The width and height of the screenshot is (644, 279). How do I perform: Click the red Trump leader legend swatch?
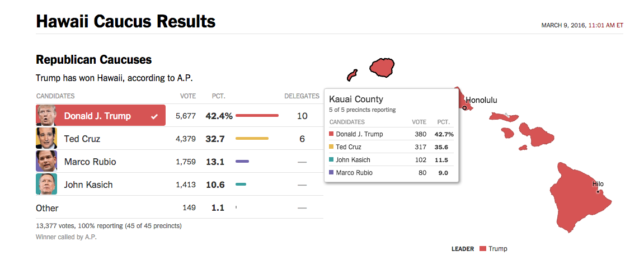click(483, 249)
